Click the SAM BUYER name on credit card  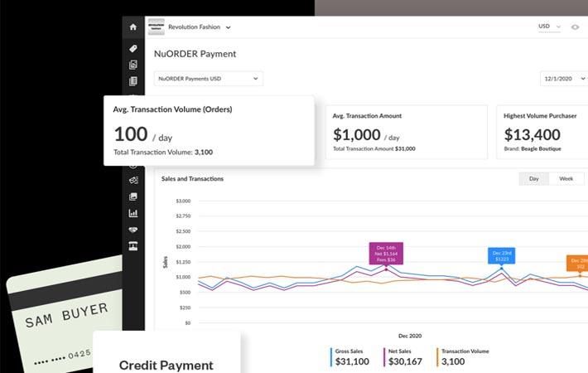point(67,315)
